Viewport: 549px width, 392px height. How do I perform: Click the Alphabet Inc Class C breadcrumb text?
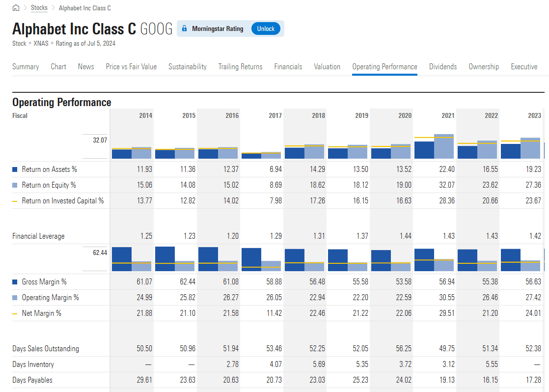point(85,8)
